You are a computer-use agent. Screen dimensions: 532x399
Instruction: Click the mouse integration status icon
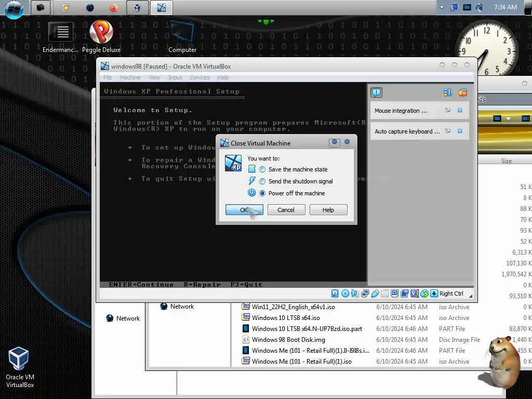424,294
